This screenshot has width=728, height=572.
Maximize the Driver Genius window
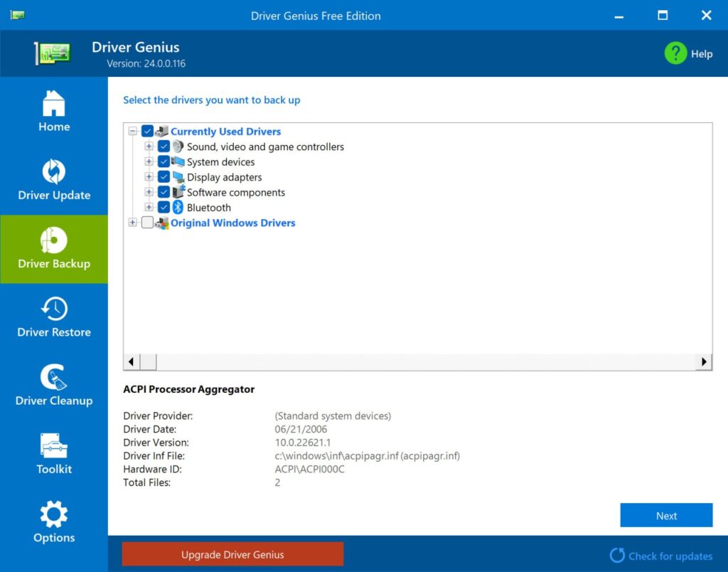click(x=663, y=16)
